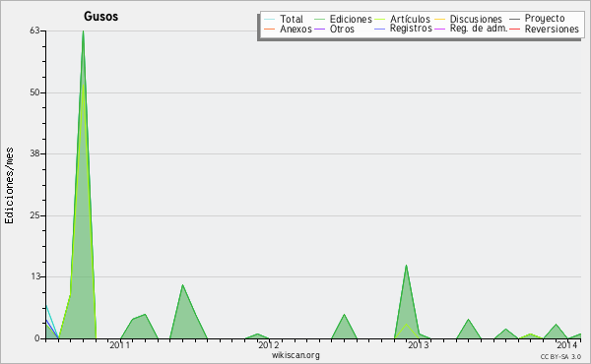Click the 2012 x-axis label
This screenshot has width=591, height=364.
pyautogui.click(x=269, y=344)
